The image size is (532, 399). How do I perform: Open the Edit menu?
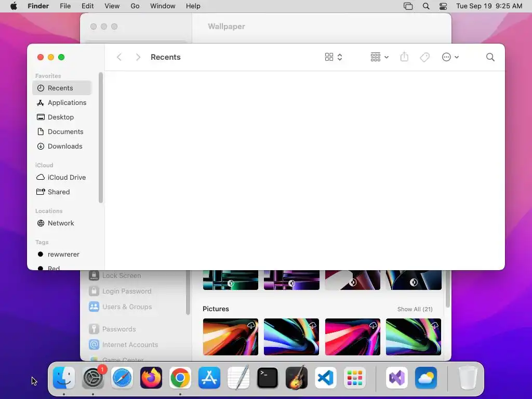[x=87, y=6]
